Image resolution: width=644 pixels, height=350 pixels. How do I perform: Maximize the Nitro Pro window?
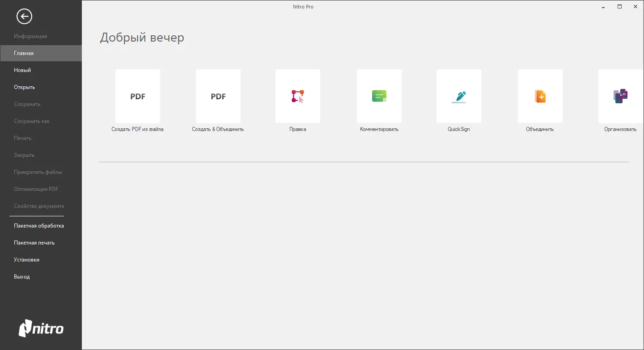(x=620, y=7)
